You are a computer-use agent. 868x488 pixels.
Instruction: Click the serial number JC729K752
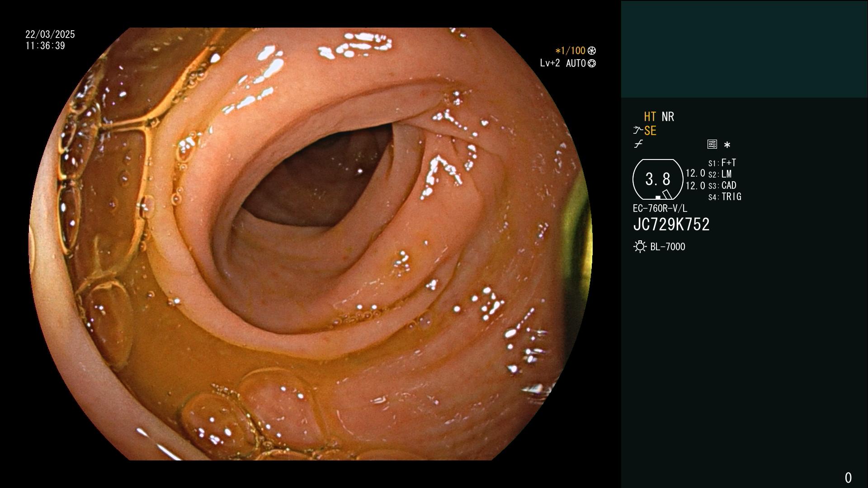[671, 225]
